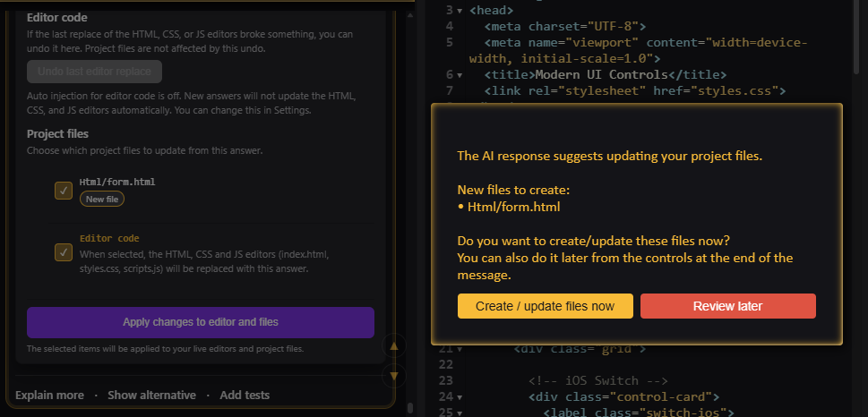868x417 pixels.
Task: Collapse the grid div fold arrow on line 21
Action: 460,349
